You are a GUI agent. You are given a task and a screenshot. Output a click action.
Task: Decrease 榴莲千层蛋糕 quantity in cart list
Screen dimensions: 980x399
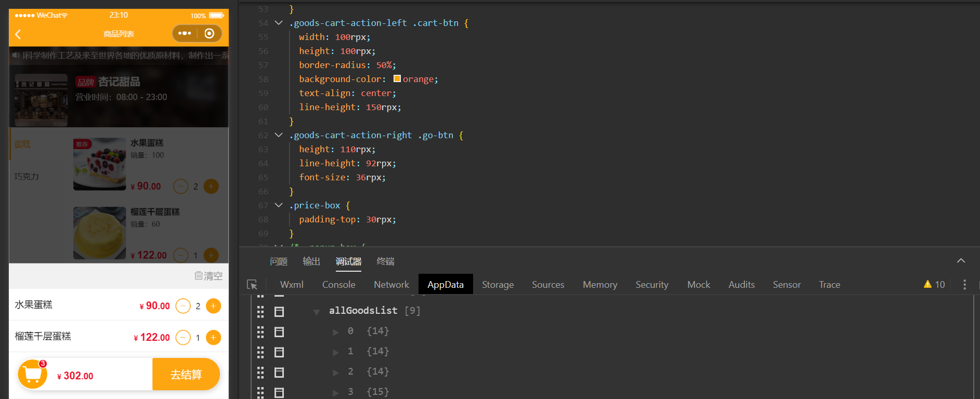(183, 338)
